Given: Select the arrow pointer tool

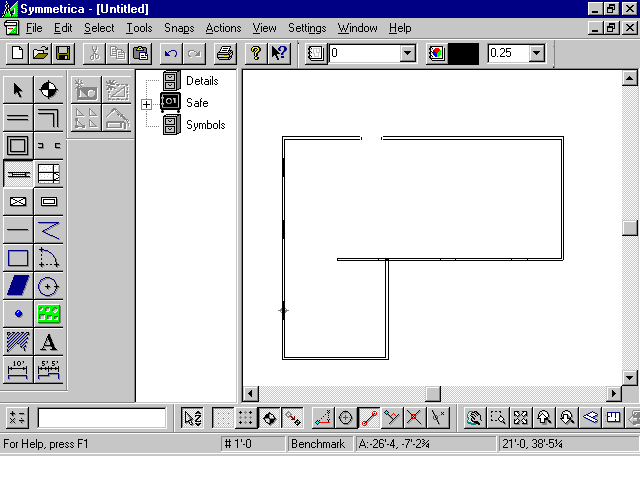Looking at the screenshot, I should (18, 90).
